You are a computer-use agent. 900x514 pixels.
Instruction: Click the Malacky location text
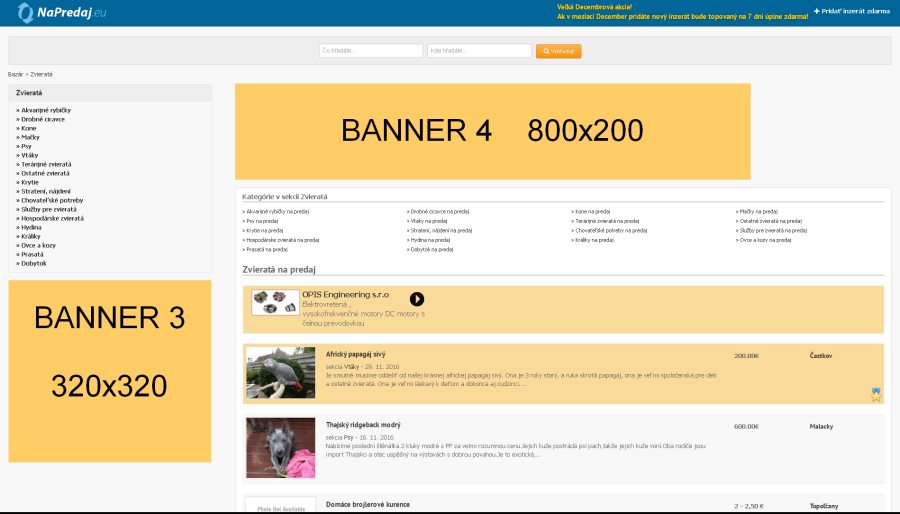pyautogui.click(x=821, y=427)
